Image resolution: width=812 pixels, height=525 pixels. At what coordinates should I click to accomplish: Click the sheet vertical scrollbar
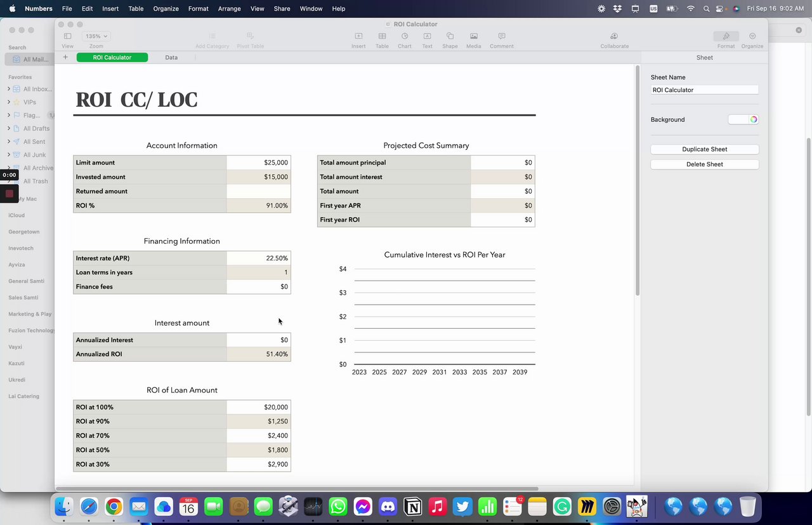[x=638, y=180]
